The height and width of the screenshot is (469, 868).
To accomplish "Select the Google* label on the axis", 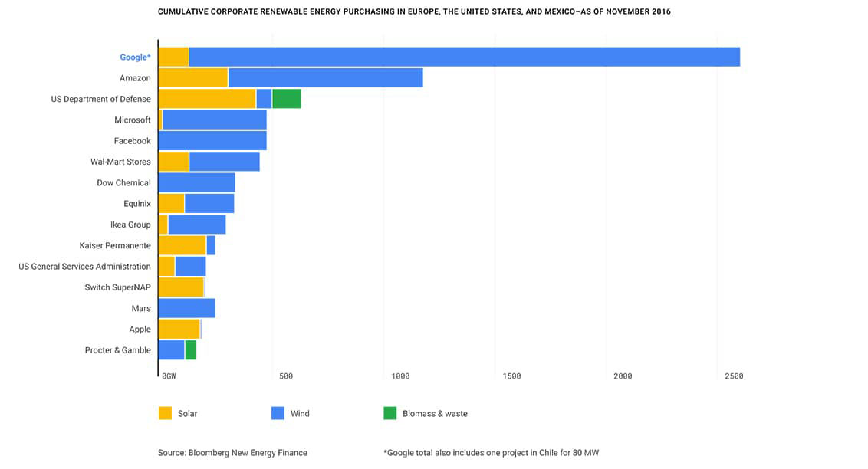I will (135, 57).
